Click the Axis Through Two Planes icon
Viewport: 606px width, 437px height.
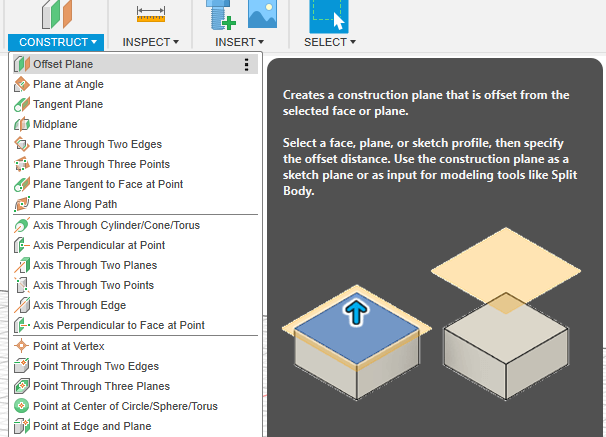pyautogui.click(x=22, y=265)
